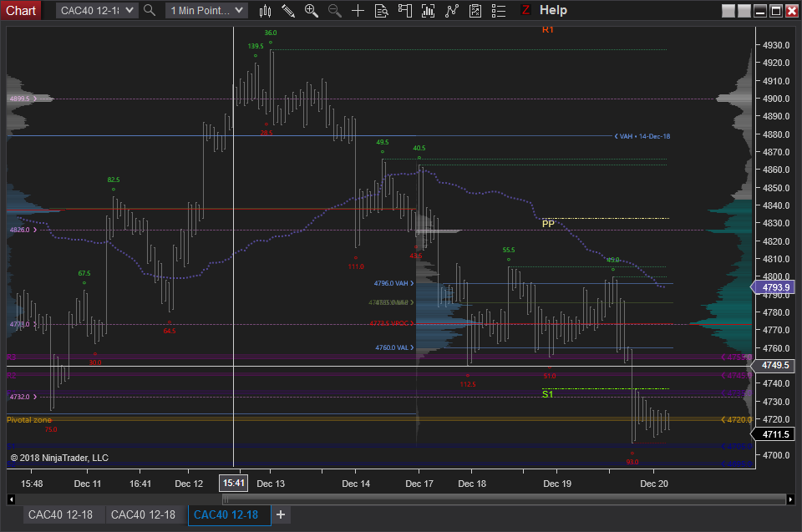Click the 4711.5 price marker
Screen dimensions: 802x532
[x=772, y=434]
